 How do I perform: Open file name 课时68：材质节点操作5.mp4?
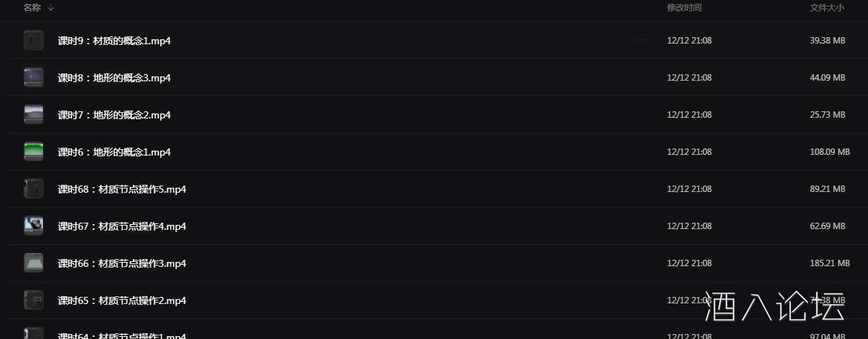pyautogui.click(x=122, y=189)
